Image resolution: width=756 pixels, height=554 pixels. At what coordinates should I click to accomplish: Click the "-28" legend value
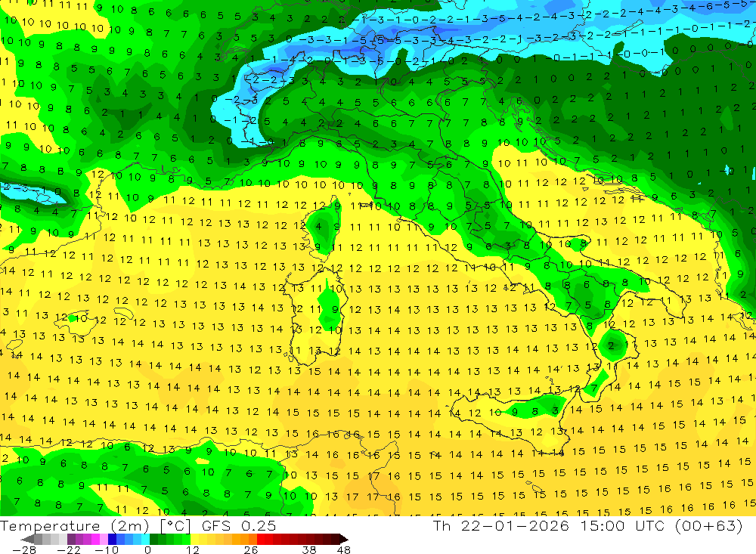pos(23,549)
